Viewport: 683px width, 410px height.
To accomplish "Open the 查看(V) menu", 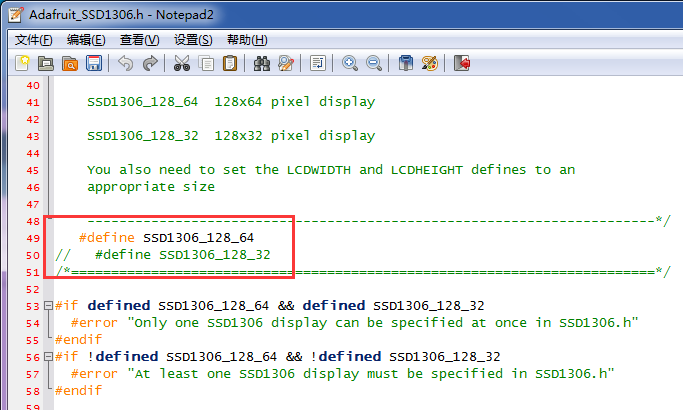I will pos(139,40).
